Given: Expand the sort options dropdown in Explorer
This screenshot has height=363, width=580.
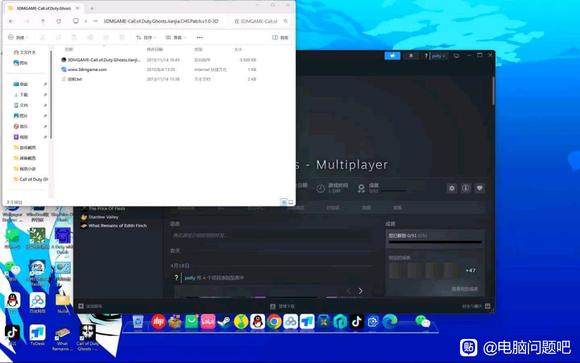Looking at the screenshot, I should click(x=146, y=37).
